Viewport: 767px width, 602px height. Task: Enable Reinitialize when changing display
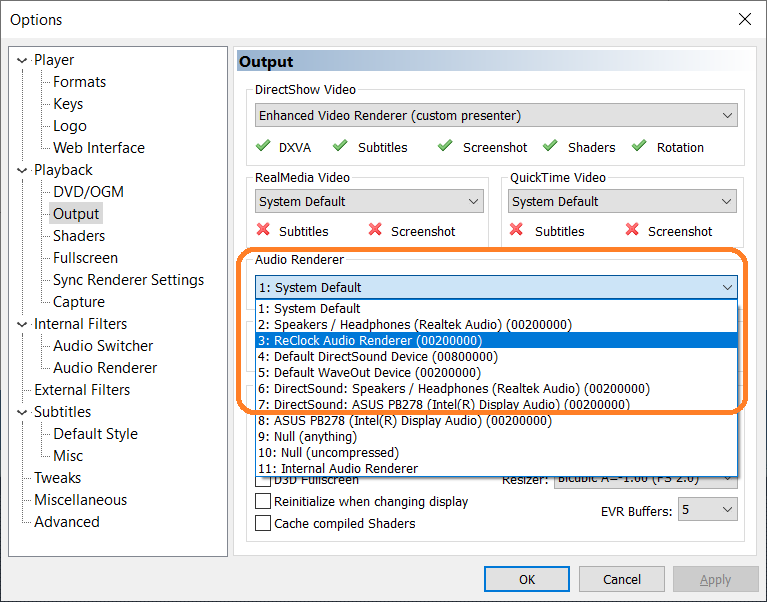264,502
